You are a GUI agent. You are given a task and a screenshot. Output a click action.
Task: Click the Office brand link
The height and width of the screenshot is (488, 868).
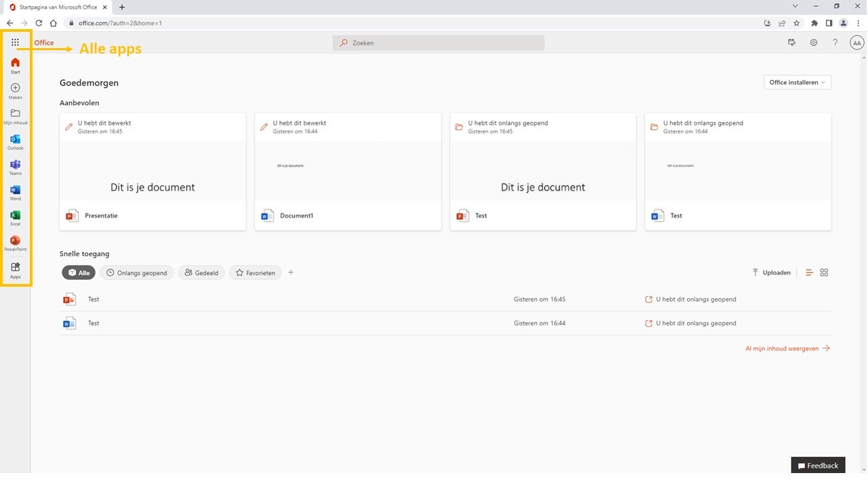(44, 43)
